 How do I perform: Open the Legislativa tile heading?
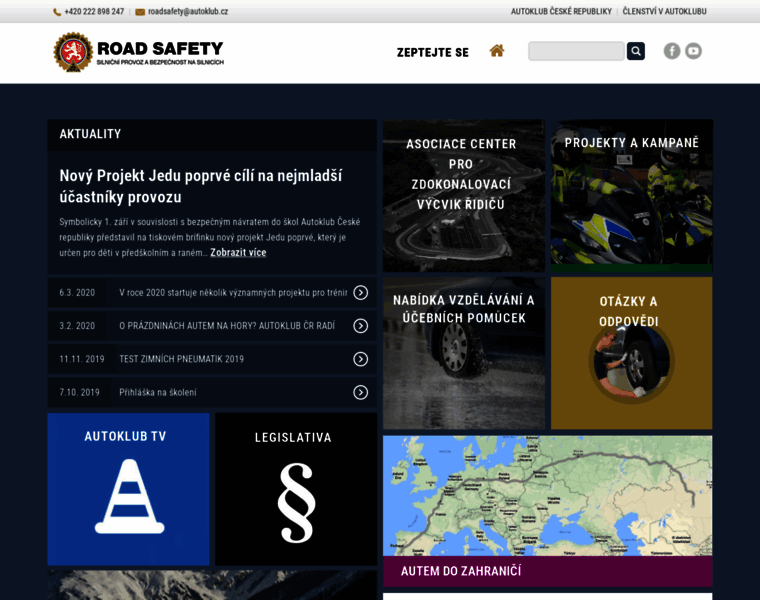coord(293,438)
